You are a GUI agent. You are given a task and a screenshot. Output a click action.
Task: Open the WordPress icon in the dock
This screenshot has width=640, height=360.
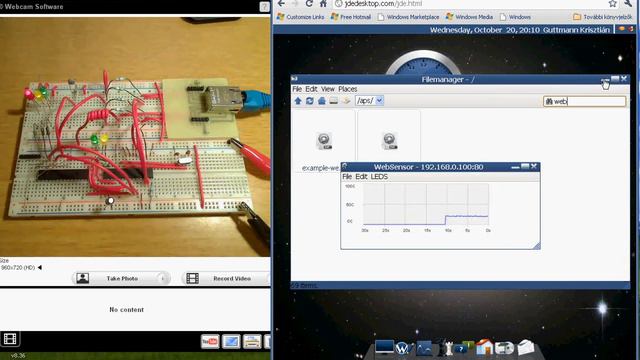(x=402, y=348)
